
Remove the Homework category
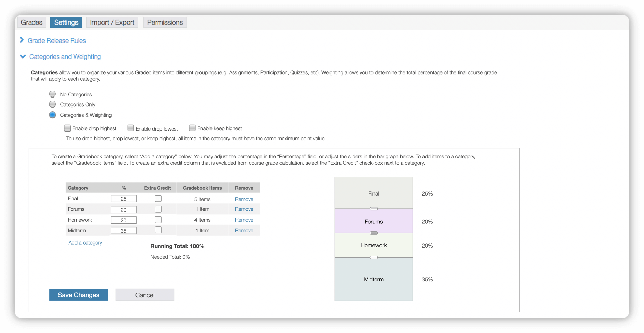click(x=244, y=220)
